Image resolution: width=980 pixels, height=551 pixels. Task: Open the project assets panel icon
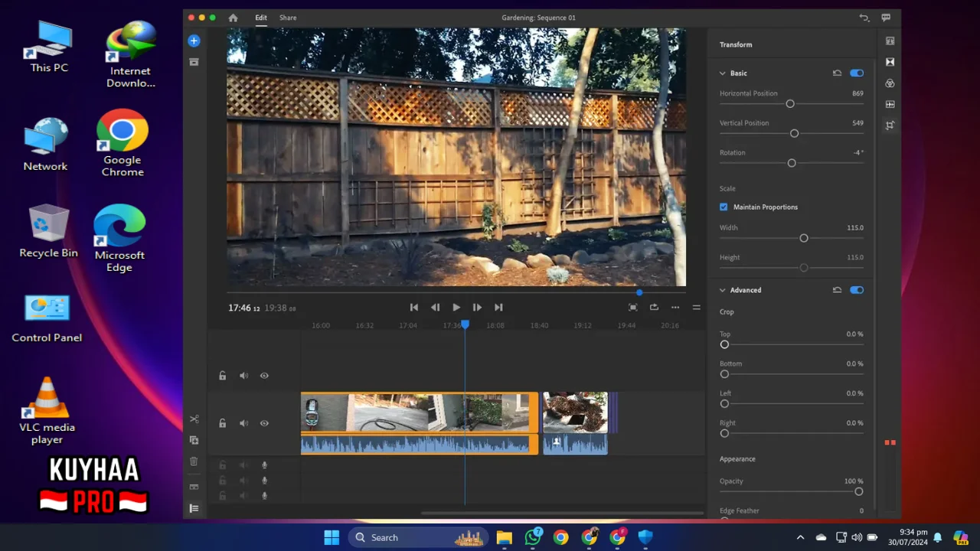[x=194, y=62]
